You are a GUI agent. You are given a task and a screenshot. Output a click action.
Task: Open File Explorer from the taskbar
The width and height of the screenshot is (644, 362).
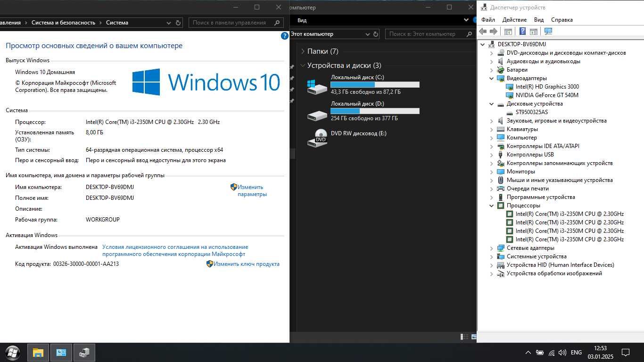point(38,352)
